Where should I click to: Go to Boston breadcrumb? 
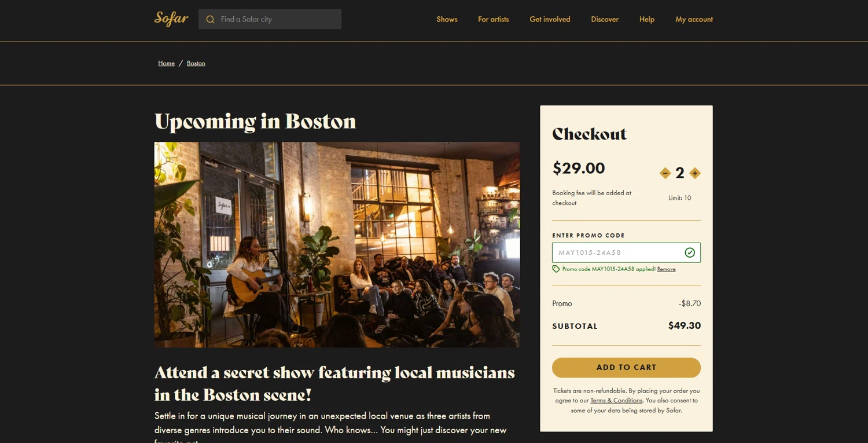click(196, 63)
